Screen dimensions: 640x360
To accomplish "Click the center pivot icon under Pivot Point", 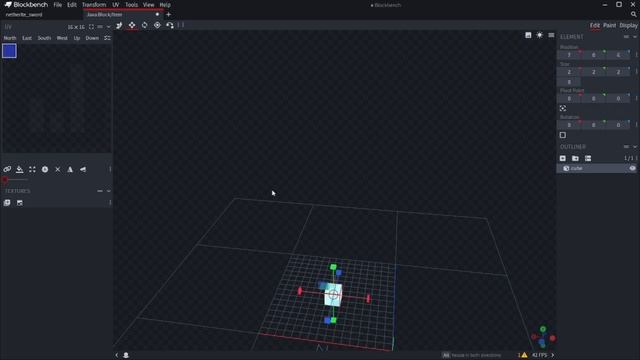I will [563, 109].
